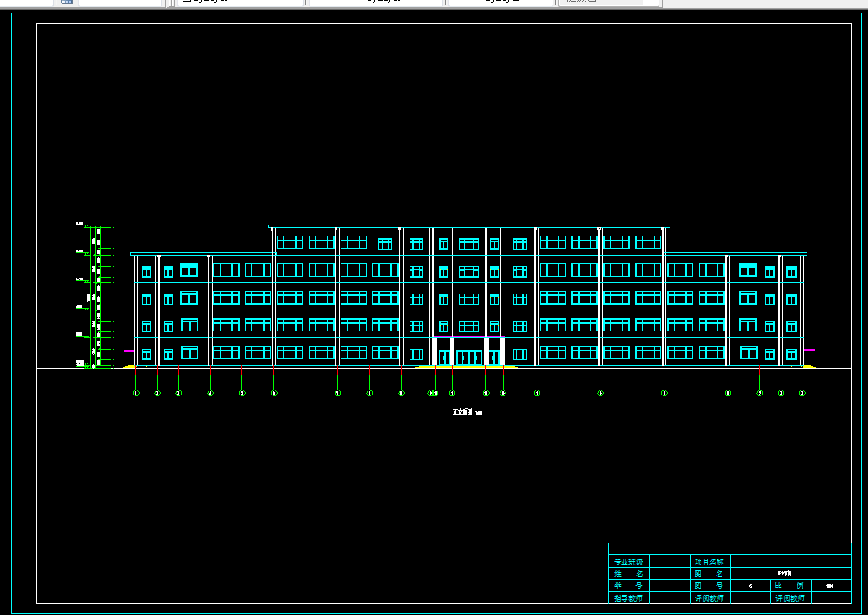
Task: Select the 专业班级 label in title block
Action: 628,562
